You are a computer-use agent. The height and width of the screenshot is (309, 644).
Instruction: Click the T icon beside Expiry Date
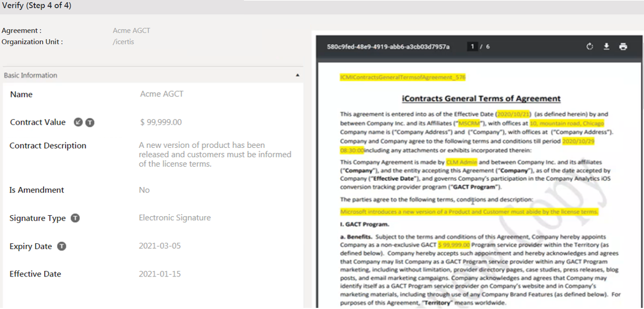pos(61,246)
